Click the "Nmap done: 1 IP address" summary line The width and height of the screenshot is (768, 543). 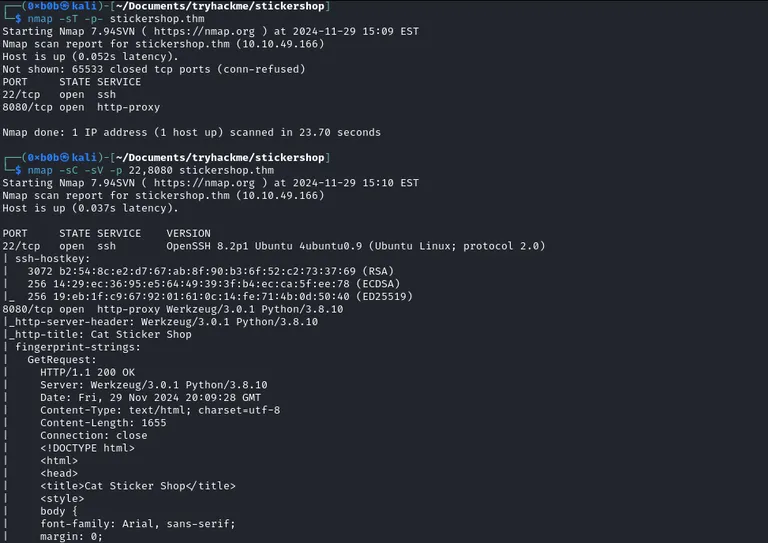click(x=191, y=132)
